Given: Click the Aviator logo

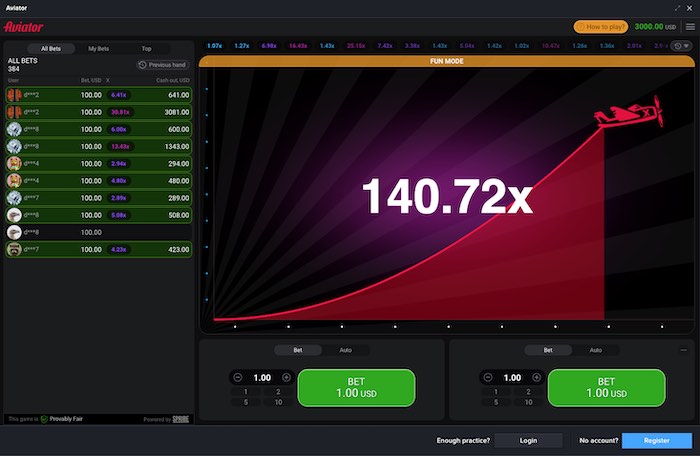Looking at the screenshot, I should point(24,27).
